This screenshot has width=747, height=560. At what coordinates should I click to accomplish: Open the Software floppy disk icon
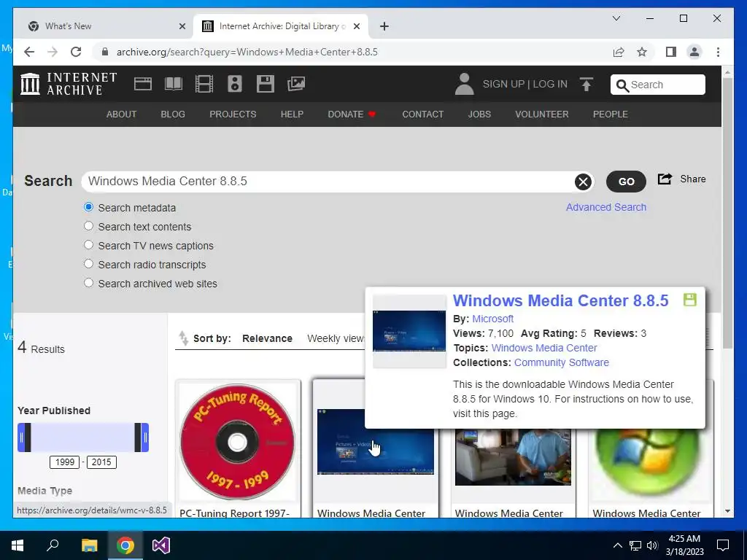pyautogui.click(x=266, y=84)
